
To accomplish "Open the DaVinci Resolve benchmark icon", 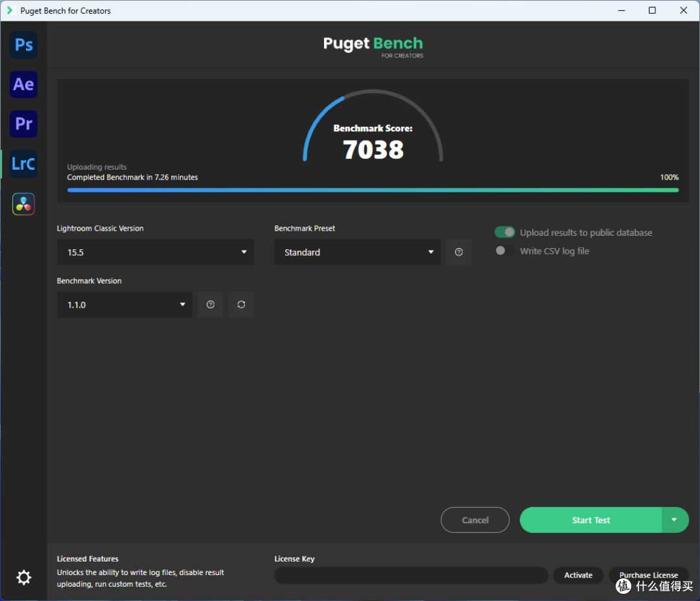I will pyautogui.click(x=24, y=204).
